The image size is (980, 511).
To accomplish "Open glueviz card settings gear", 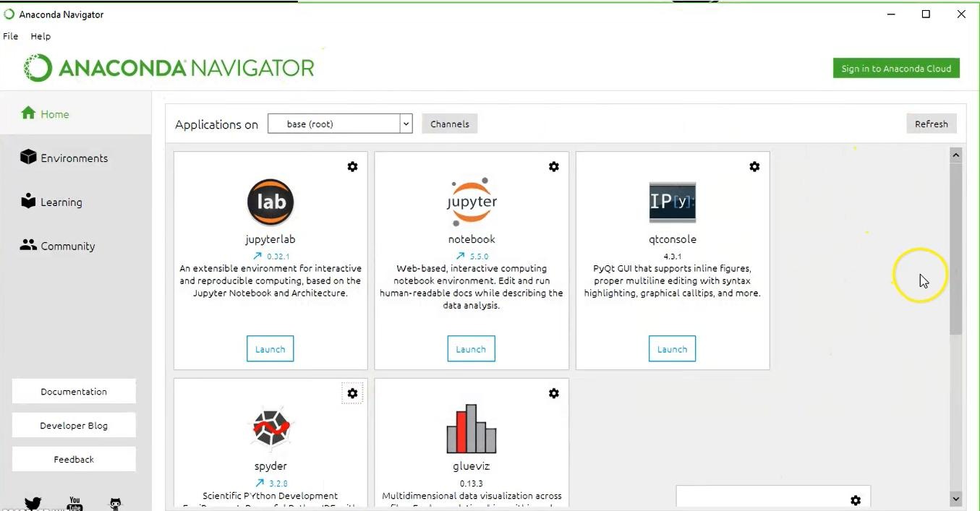I will pos(553,394).
